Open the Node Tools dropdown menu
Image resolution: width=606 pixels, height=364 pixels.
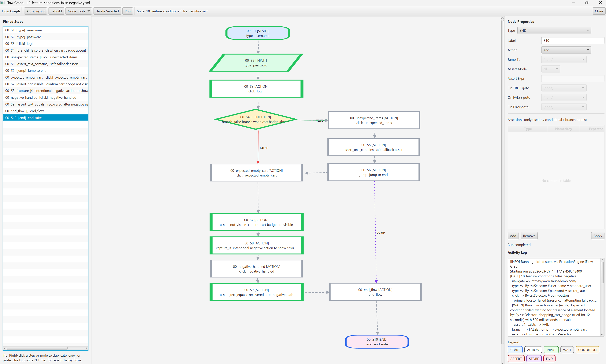[x=79, y=11]
